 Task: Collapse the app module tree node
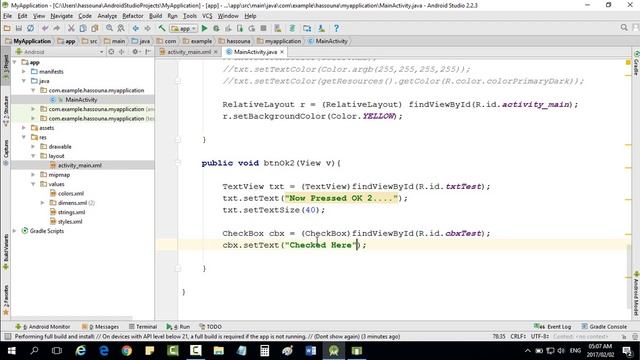point(15,62)
